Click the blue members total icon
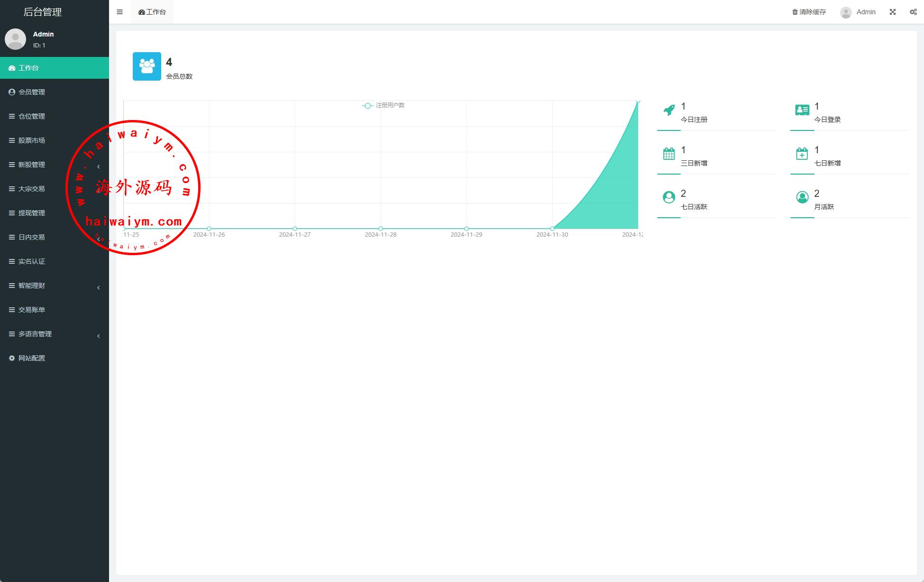The image size is (924, 582). (x=147, y=66)
